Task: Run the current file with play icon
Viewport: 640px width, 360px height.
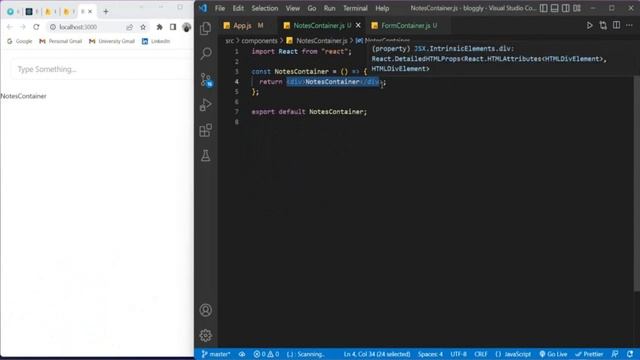Action: 589,25
